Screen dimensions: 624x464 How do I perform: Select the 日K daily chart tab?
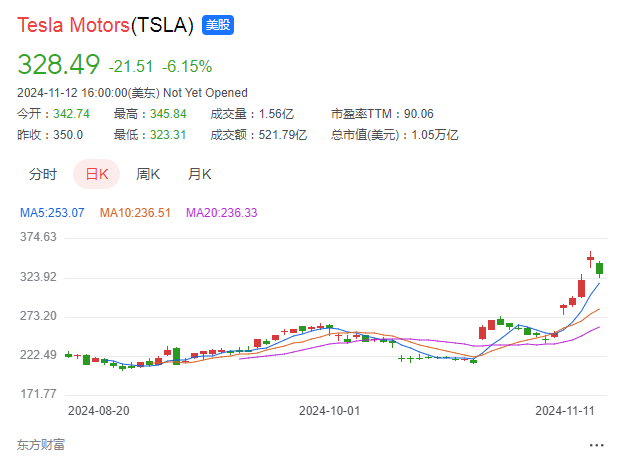click(x=96, y=175)
